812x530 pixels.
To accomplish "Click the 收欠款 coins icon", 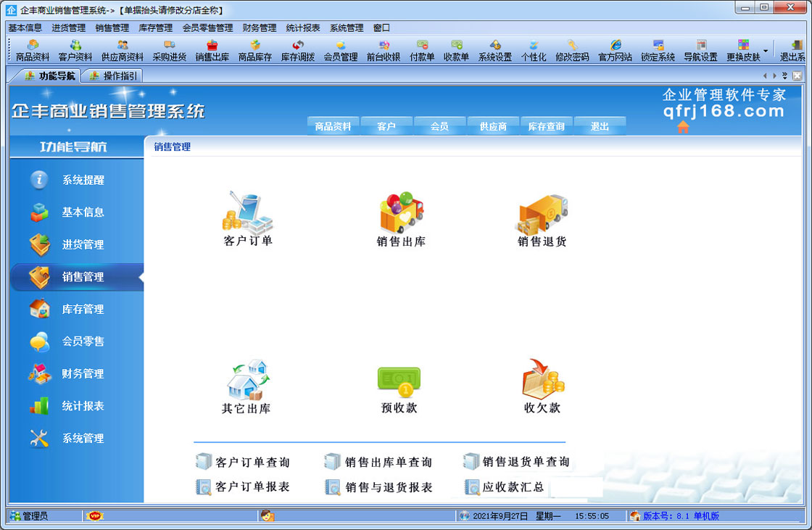I will (542, 378).
